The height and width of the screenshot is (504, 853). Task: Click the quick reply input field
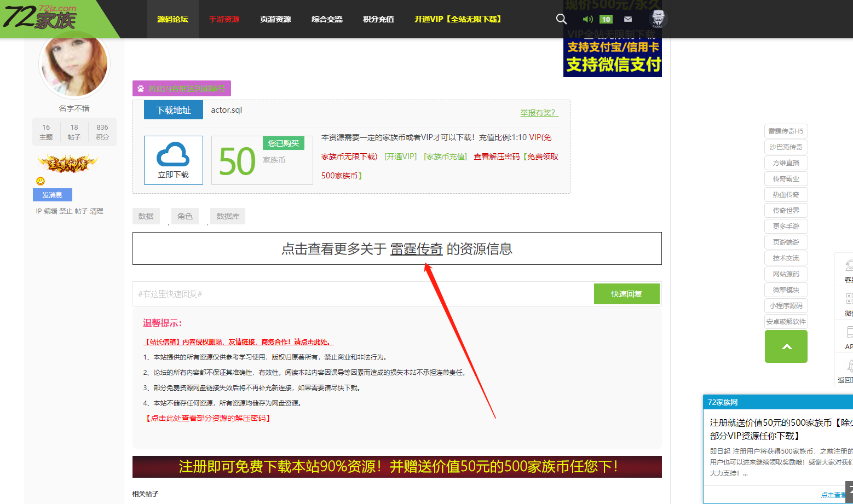tap(364, 294)
